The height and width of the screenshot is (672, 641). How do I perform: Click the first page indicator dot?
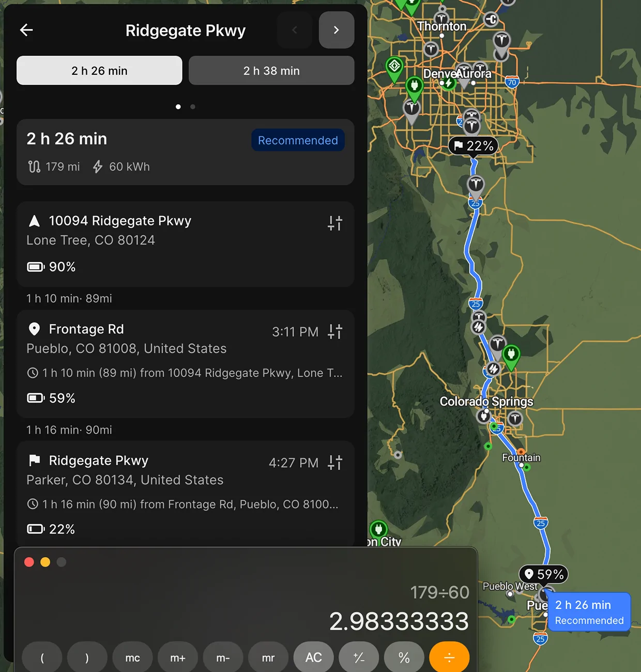[178, 106]
